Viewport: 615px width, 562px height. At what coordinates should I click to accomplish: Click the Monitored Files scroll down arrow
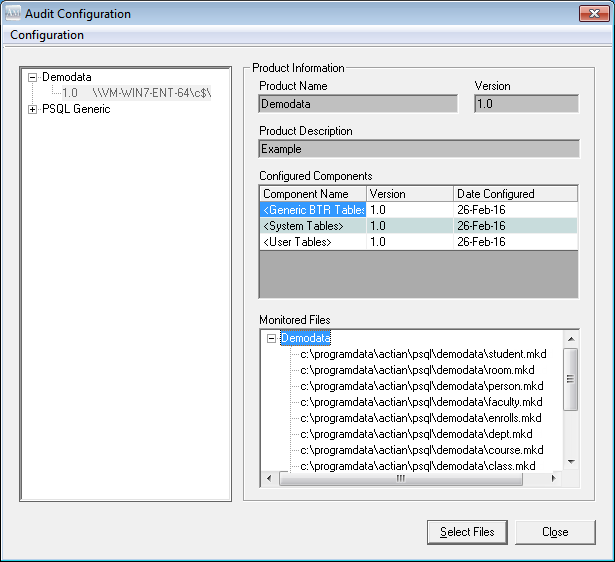571,462
